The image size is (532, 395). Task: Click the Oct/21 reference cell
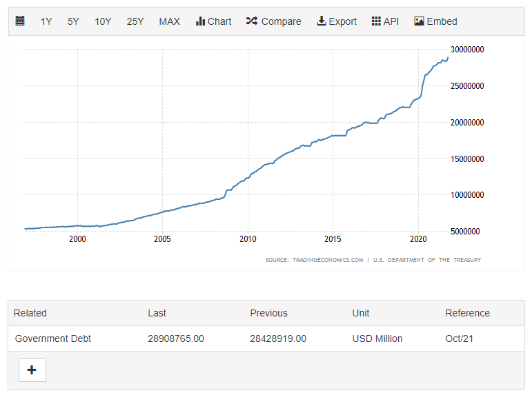point(459,338)
